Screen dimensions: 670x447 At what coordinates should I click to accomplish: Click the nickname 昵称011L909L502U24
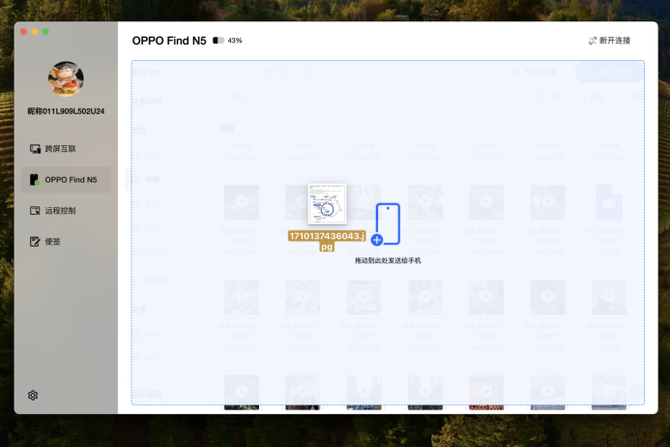pos(66,111)
